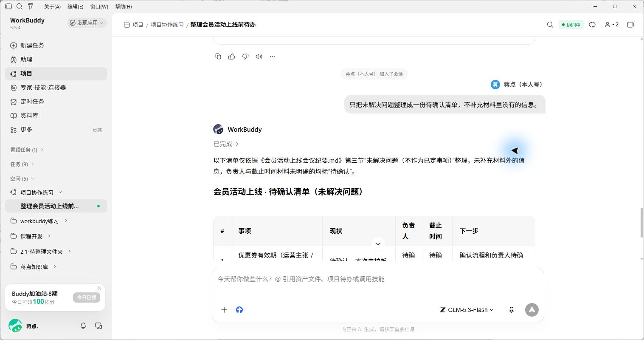Click the message input field

pos(378,279)
